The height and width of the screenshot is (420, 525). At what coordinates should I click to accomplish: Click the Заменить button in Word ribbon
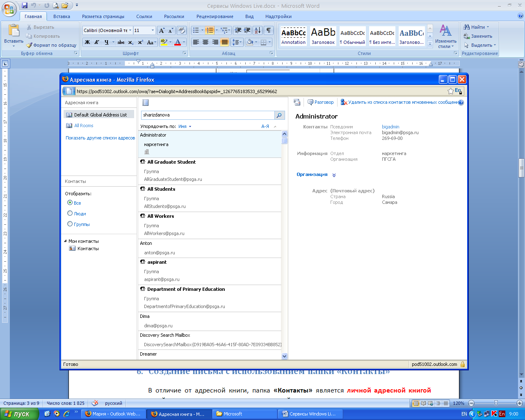[x=477, y=36]
